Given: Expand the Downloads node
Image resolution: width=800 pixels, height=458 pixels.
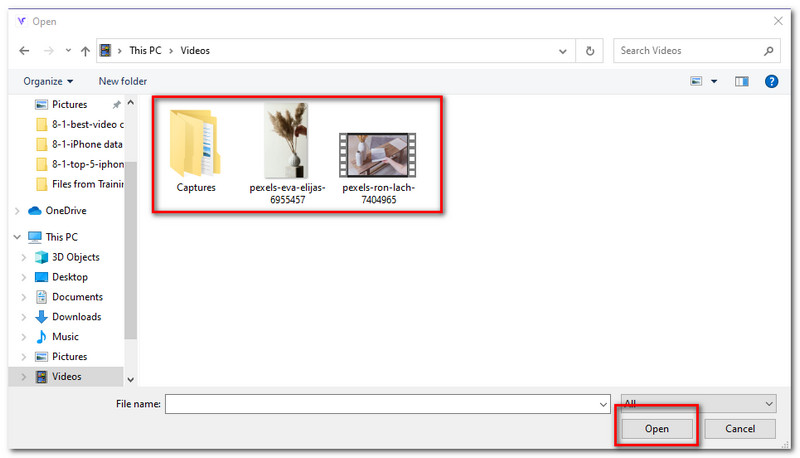Looking at the screenshot, I should (23, 317).
